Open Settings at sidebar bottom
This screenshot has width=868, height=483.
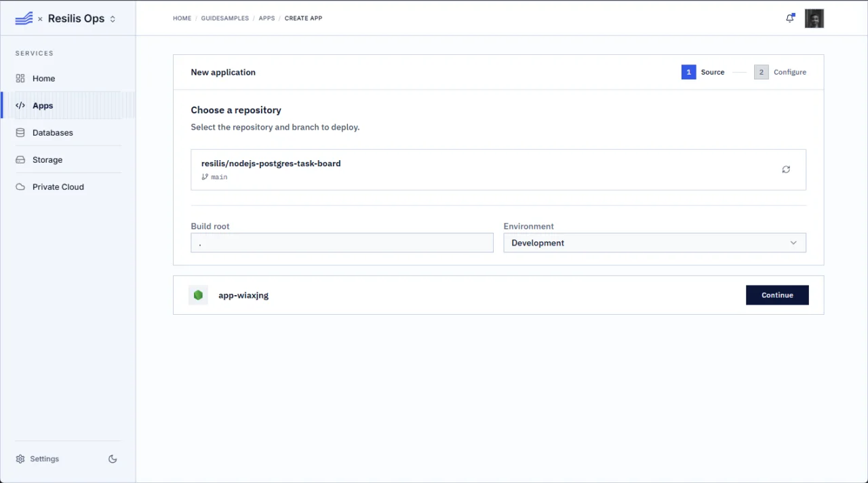point(37,459)
